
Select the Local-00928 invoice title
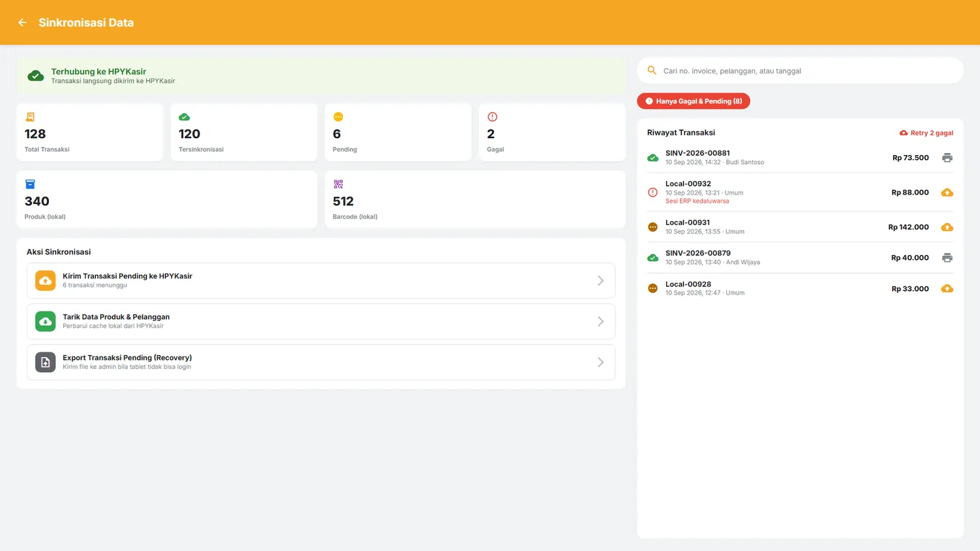click(x=688, y=284)
